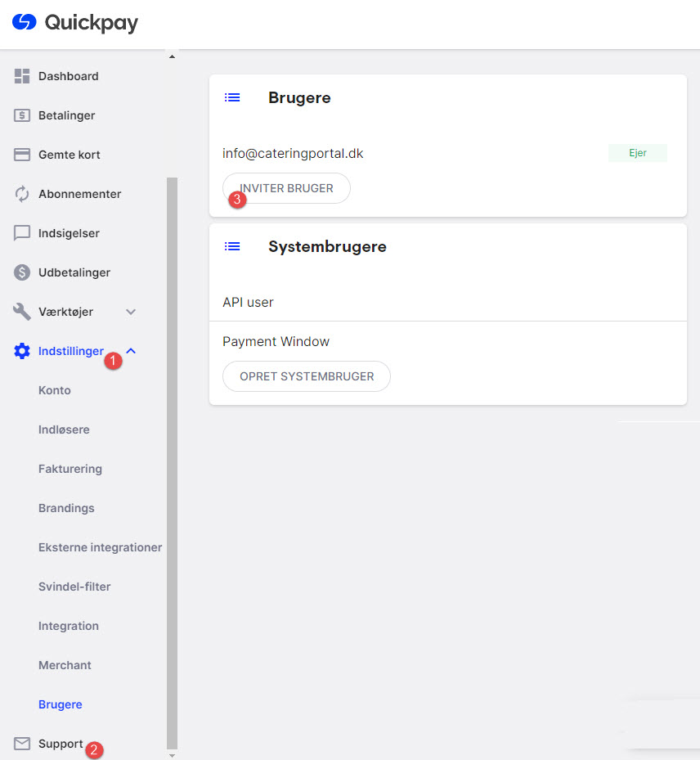The image size is (700, 760).
Task: Click the Betalinger dollar-note icon
Action: 22,115
